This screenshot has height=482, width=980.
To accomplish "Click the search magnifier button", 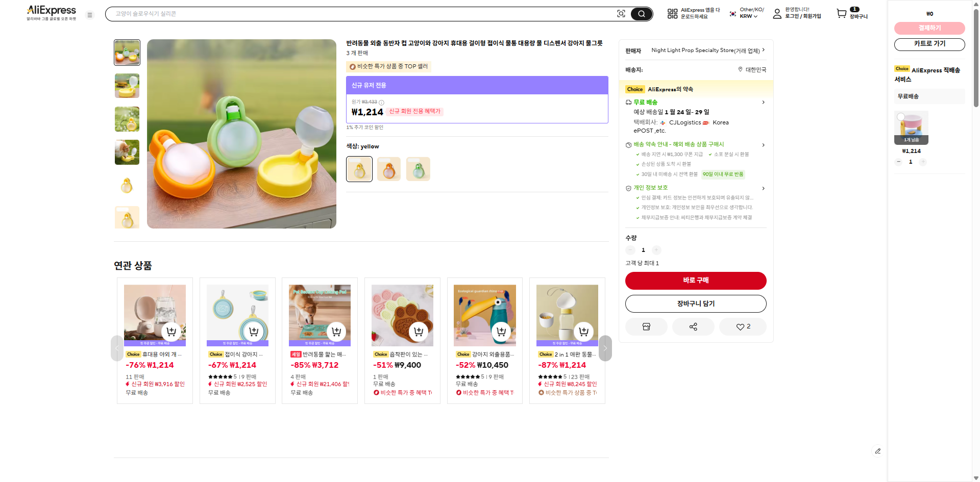I will pos(641,14).
